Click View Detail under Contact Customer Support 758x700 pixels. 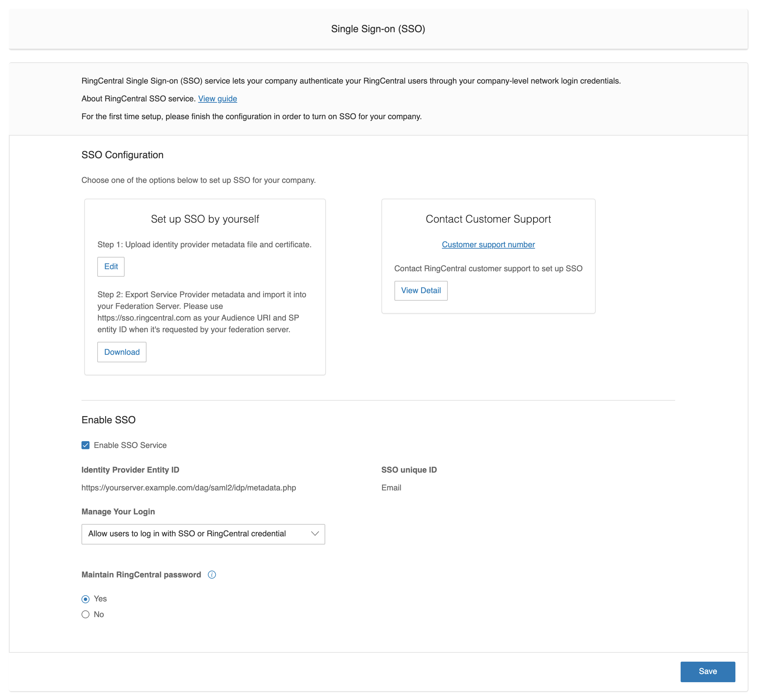point(421,290)
